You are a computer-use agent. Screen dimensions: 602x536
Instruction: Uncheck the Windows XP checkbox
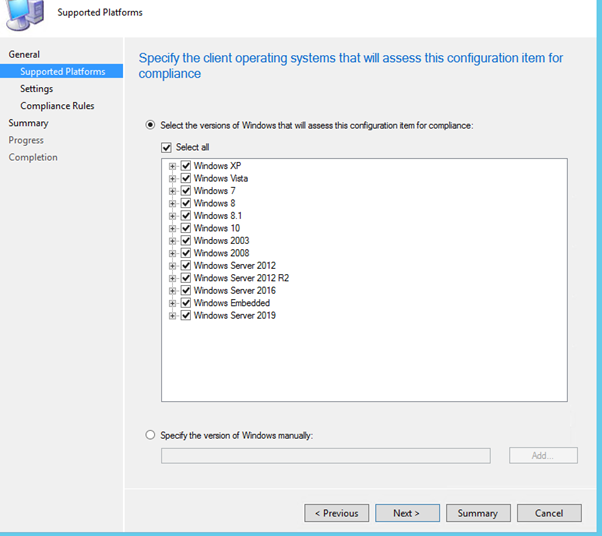(x=186, y=166)
